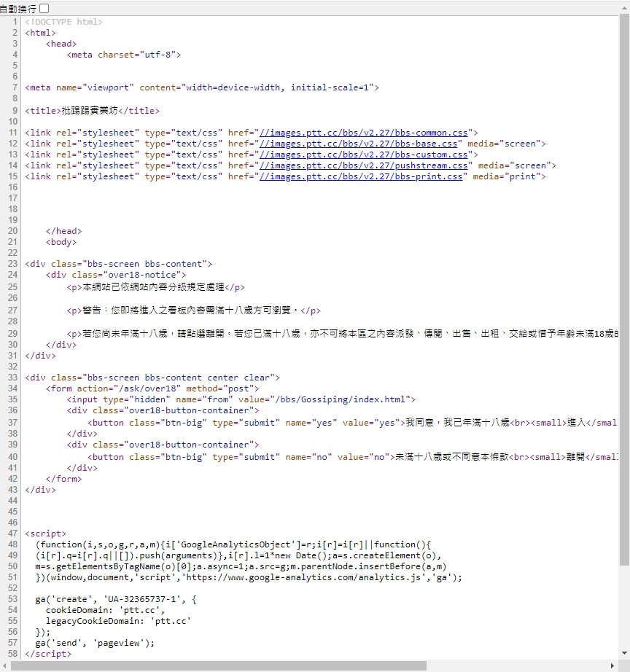Open the pushstream.css stylesheet link
The height and width of the screenshot is (672, 630).
pyautogui.click(x=363, y=165)
